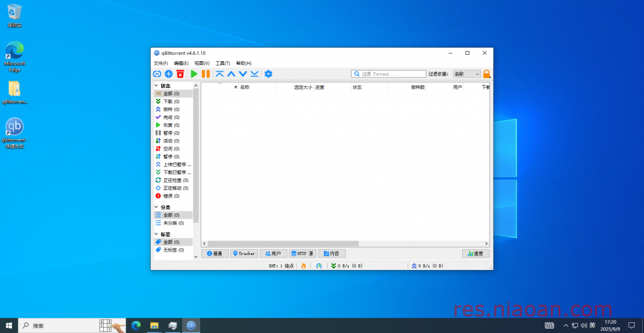Click the orange UI lock icon

click(487, 74)
